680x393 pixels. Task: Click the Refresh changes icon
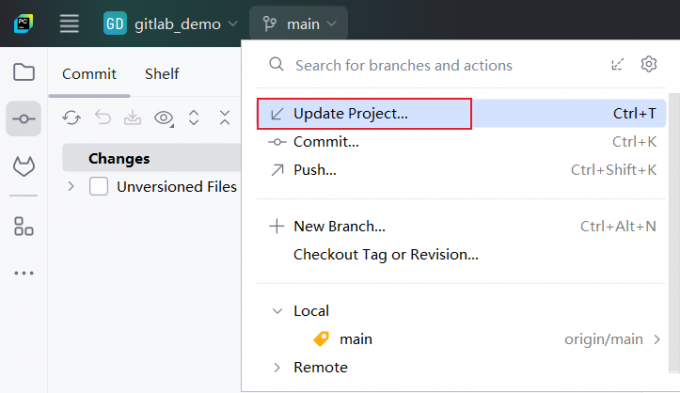coord(72,118)
